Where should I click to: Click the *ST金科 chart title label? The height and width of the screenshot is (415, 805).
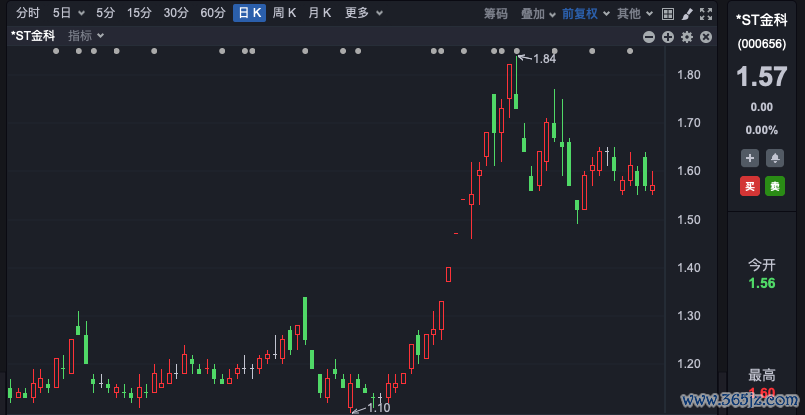pos(33,36)
